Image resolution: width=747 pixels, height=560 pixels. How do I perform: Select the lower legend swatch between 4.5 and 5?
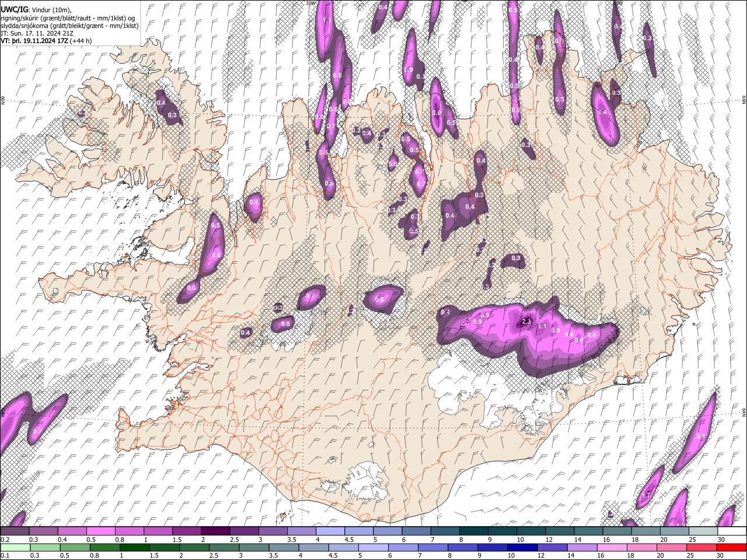coord(344,547)
